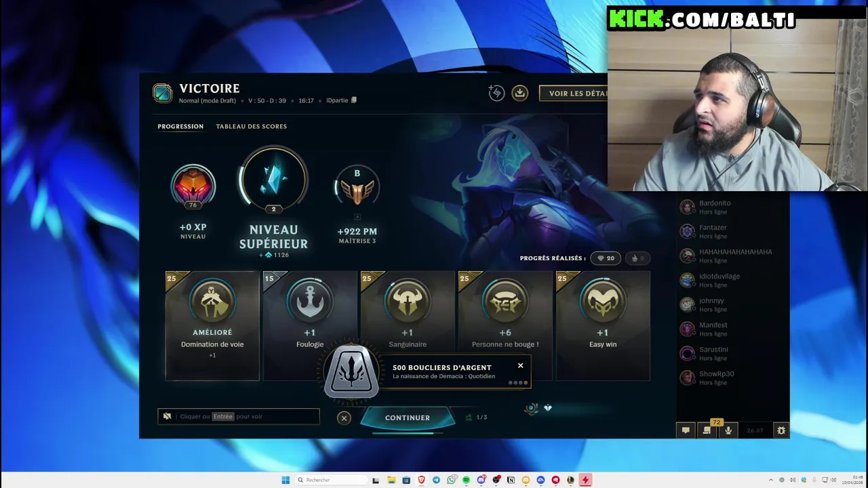Select the PROGRESSION tab
Image resolution: width=868 pixels, height=488 pixels.
coord(180,126)
